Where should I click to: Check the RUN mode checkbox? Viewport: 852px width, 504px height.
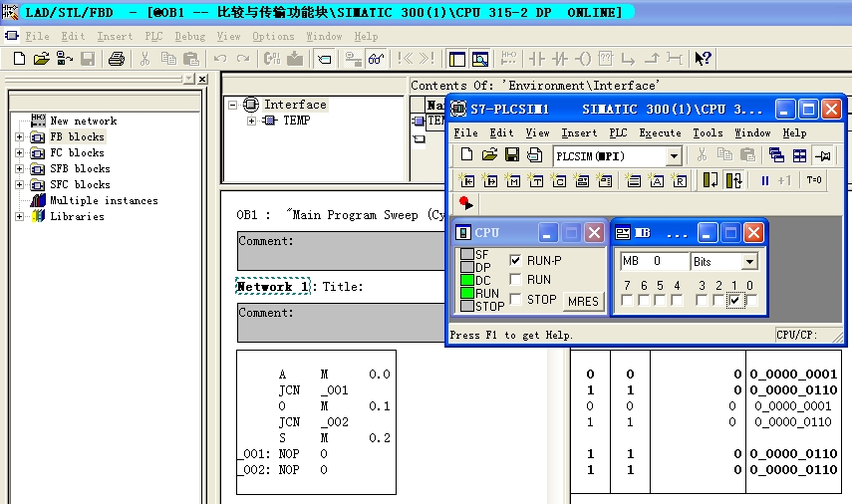coord(515,279)
